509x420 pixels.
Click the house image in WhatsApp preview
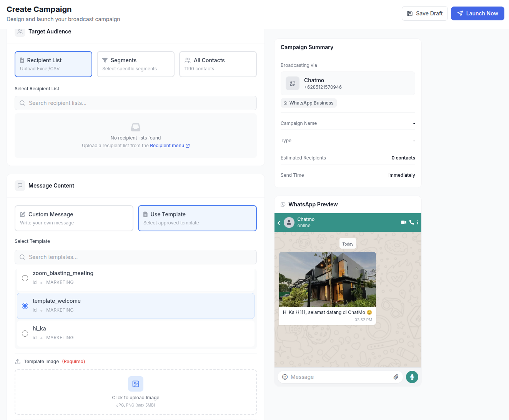point(328,279)
